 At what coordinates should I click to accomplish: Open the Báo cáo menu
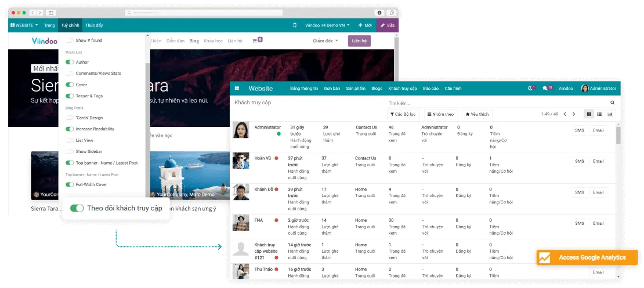(430, 88)
